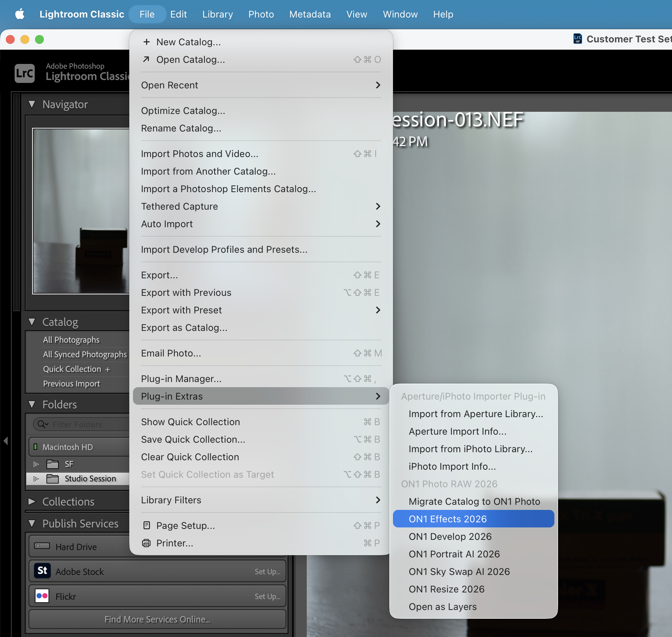Viewport: 672px width, 637px height.
Task: Click the arrow icon beside Open Catalog
Action: (146, 59)
